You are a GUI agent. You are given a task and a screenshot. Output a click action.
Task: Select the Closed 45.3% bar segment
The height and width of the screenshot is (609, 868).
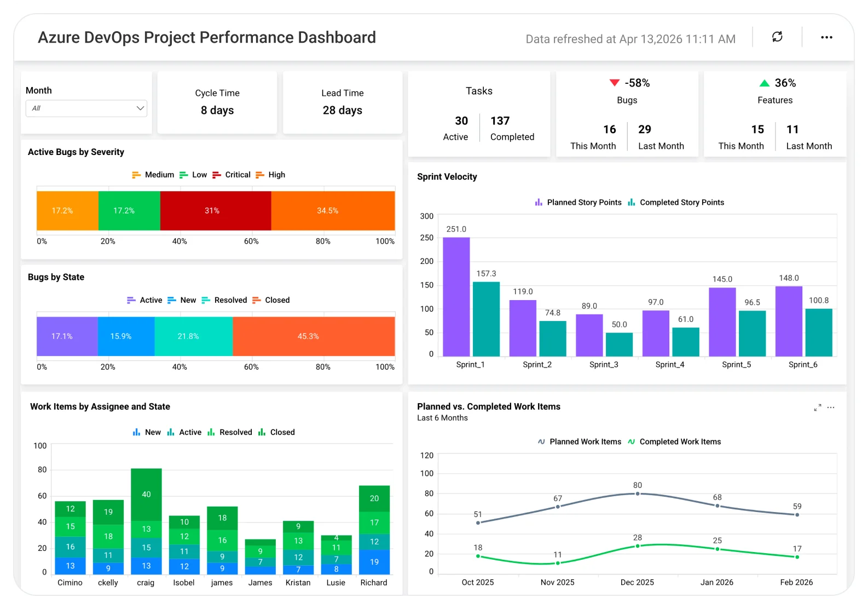314,336
